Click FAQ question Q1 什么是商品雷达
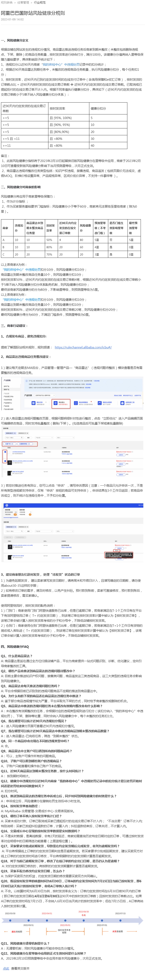The width and height of the screenshot is (145, 980). coord(17,656)
